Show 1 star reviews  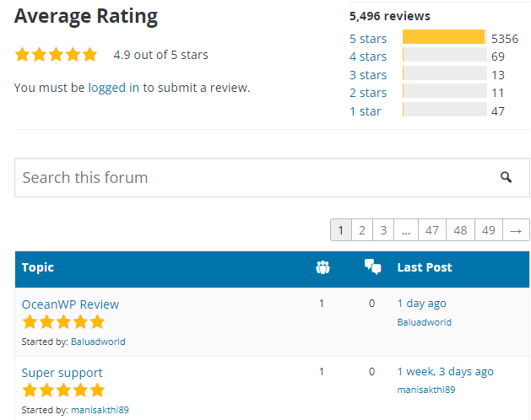(x=366, y=111)
